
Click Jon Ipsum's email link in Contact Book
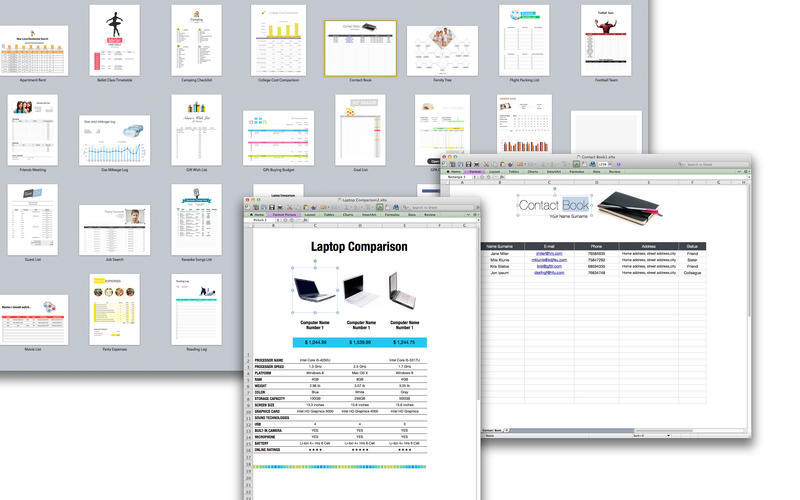point(549,272)
